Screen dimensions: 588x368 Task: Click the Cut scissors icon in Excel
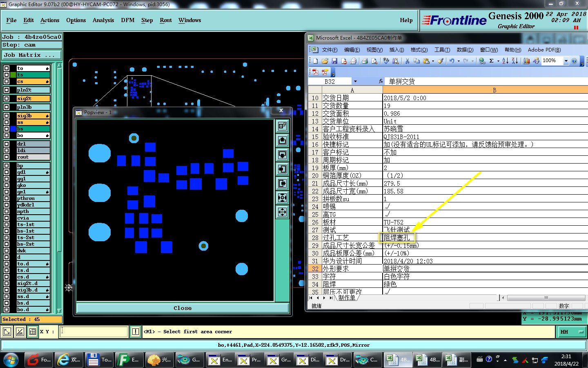(407, 61)
